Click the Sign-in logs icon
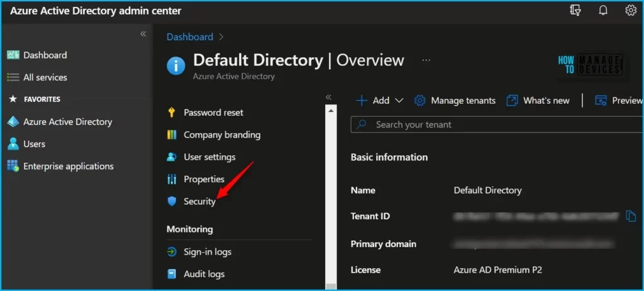The height and width of the screenshot is (291, 644). (172, 251)
